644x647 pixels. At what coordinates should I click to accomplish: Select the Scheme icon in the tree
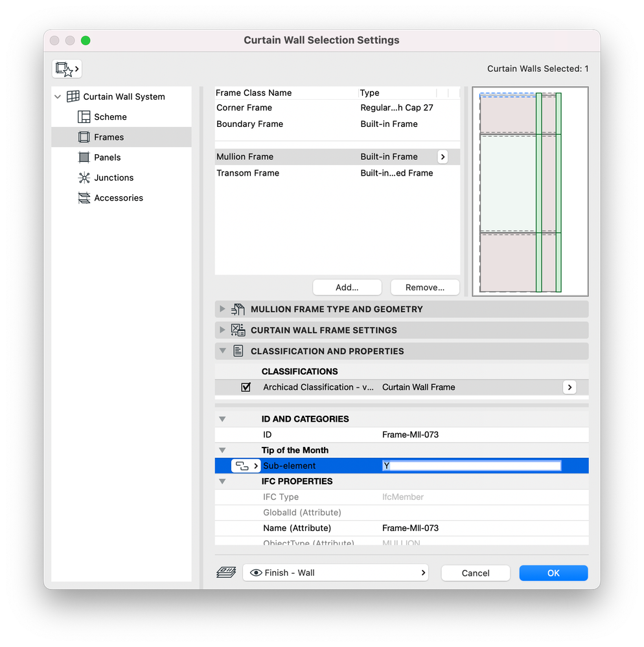(x=84, y=117)
